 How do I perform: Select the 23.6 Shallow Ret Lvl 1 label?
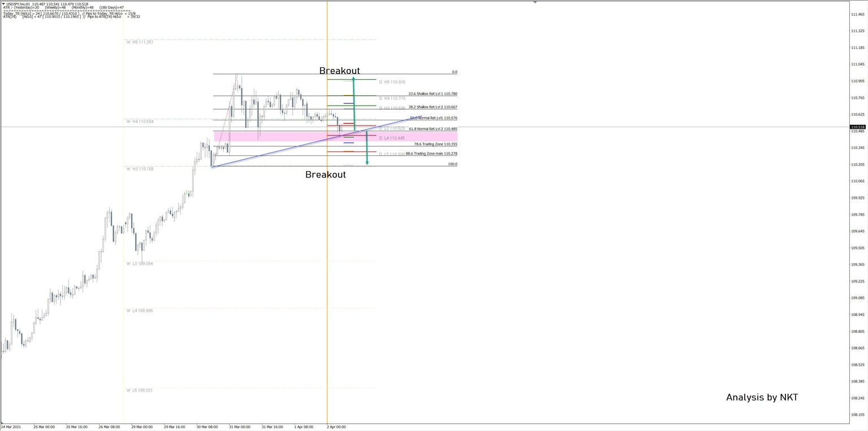pyautogui.click(x=433, y=94)
